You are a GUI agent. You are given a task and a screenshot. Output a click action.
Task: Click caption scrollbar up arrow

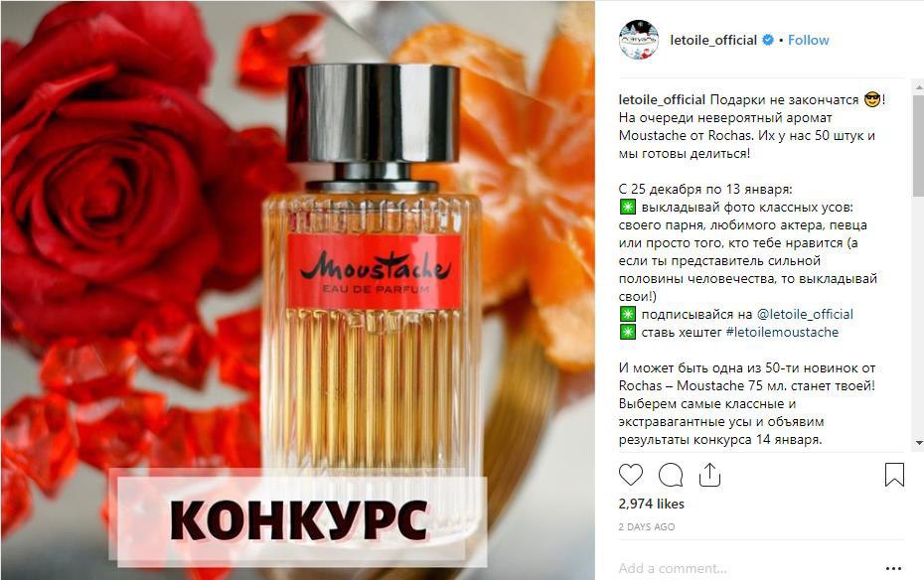pyautogui.click(x=919, y=87)
